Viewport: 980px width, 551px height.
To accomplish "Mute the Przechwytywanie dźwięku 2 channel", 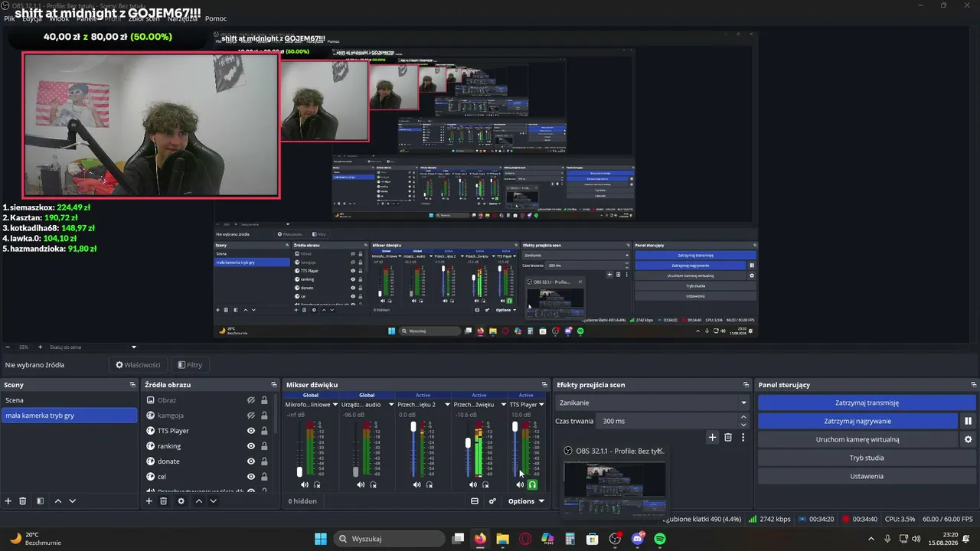I will tap(416, 484).
